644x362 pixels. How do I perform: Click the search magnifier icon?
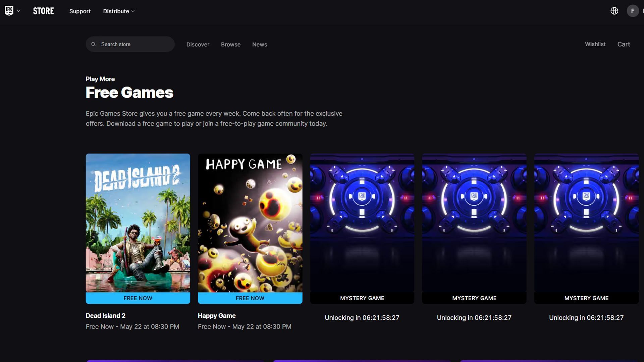click(94, 44)
